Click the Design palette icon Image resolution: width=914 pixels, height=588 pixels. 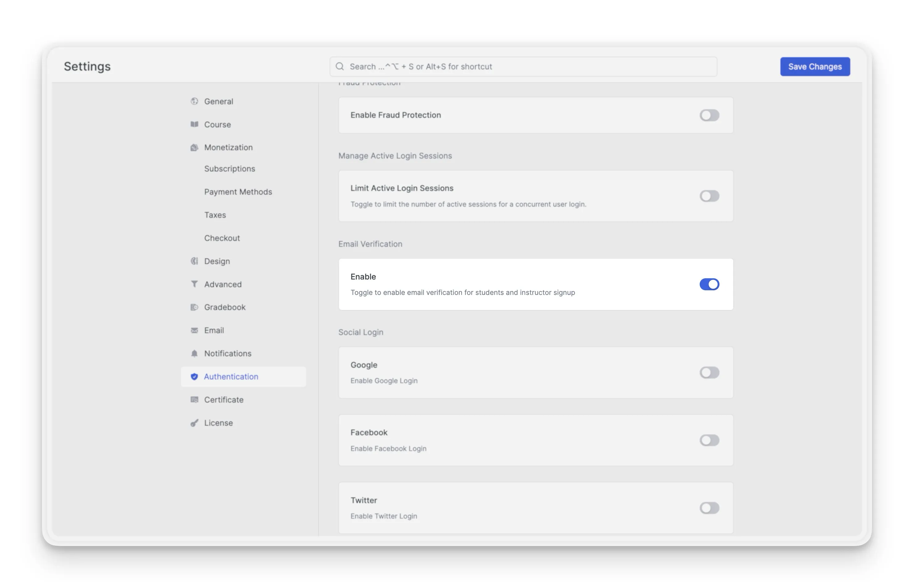[195, 261]
